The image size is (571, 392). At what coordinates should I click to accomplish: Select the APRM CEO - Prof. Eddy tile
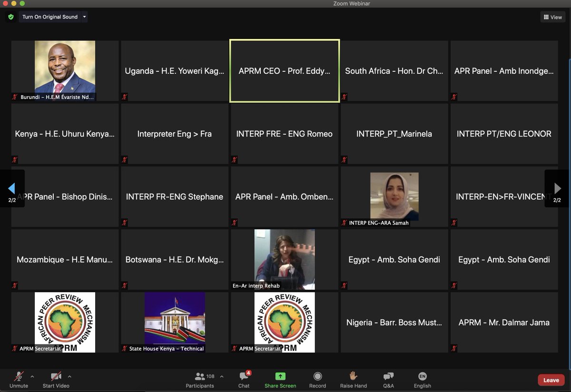[x=285, y=70]
